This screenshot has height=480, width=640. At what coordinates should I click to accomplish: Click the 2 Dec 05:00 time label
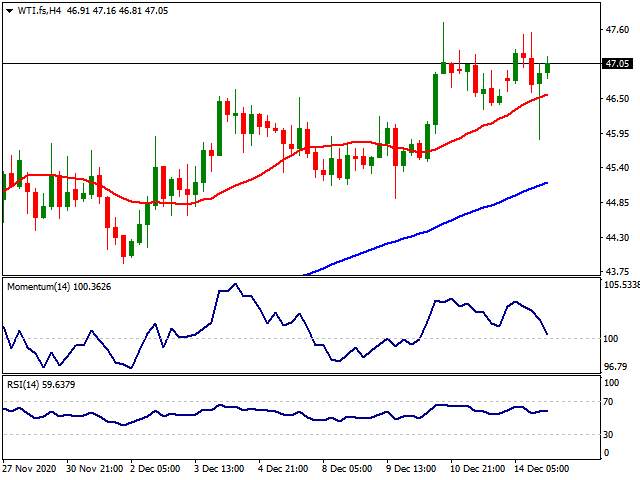[155, 469]
